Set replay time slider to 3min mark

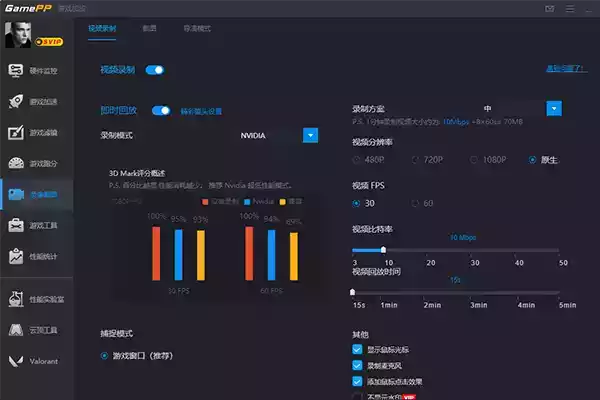(x=470, y=293)
